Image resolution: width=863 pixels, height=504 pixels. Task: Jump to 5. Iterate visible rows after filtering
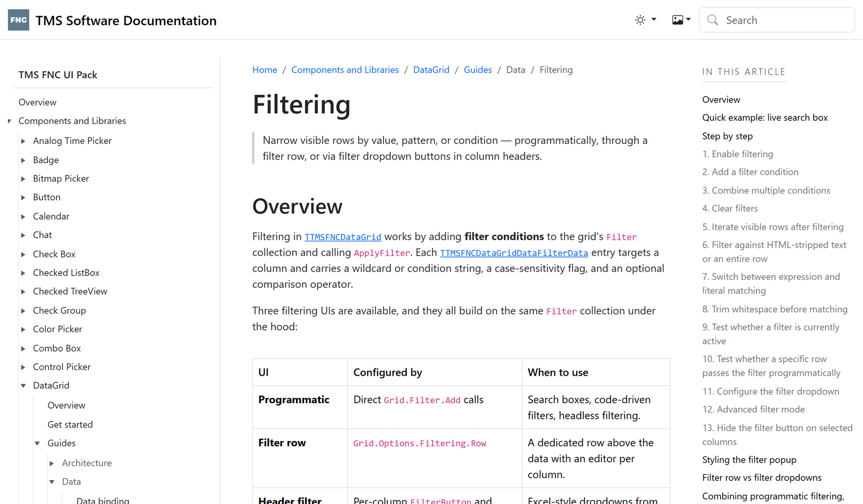pyautogui.click(x=773, y=227)
